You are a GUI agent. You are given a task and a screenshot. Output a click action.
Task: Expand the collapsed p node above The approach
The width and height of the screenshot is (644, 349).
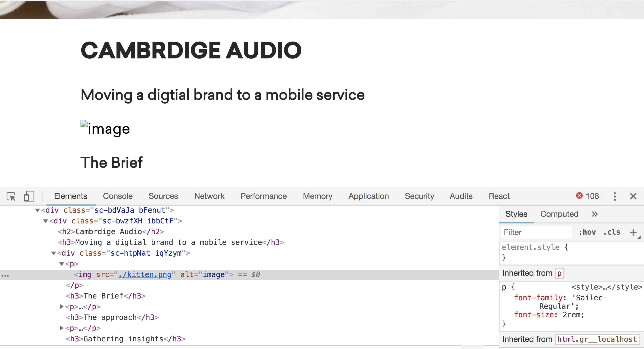pos(61,307)
